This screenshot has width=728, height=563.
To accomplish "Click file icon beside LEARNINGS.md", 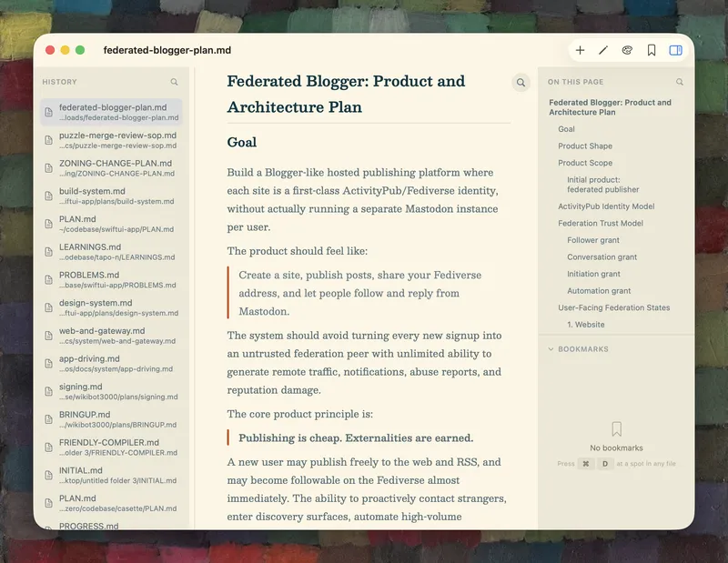I will point(49,252).
